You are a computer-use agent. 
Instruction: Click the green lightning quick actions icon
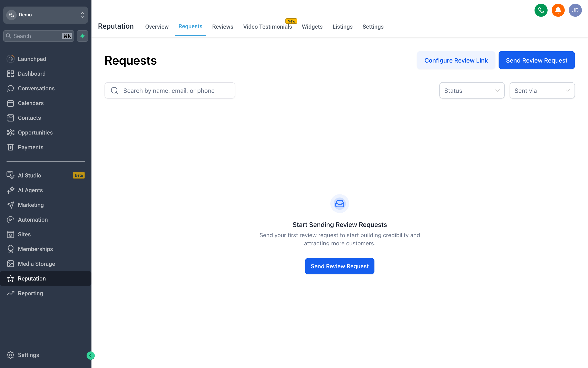(x=82, y=36)
